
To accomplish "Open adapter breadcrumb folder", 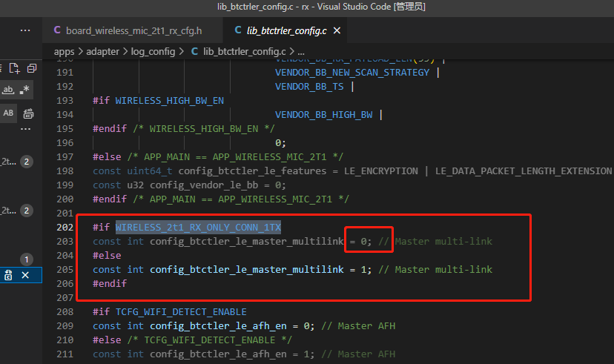I will pyautogui.click(x=102, y=52).
